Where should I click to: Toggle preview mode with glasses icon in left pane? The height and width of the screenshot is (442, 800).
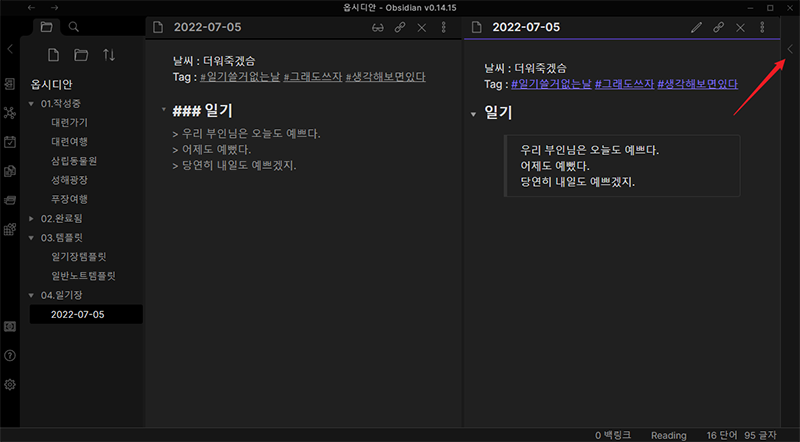click(378, 28)
